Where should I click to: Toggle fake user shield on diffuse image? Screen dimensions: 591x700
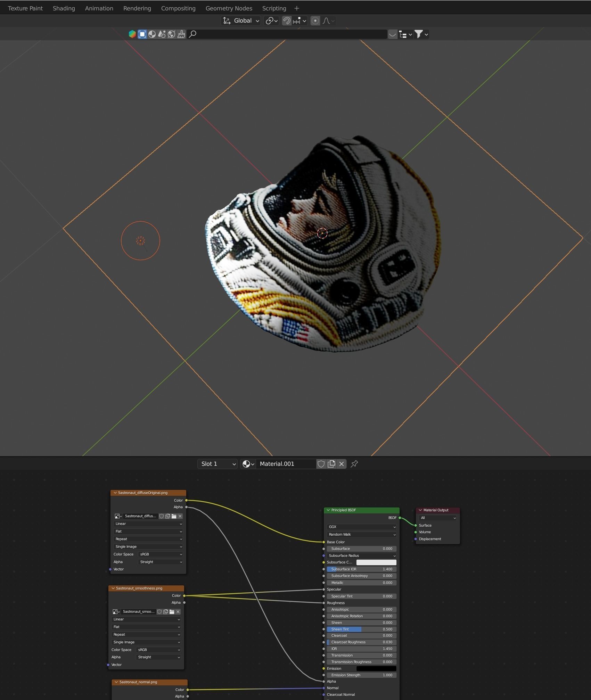pos(162,516)
